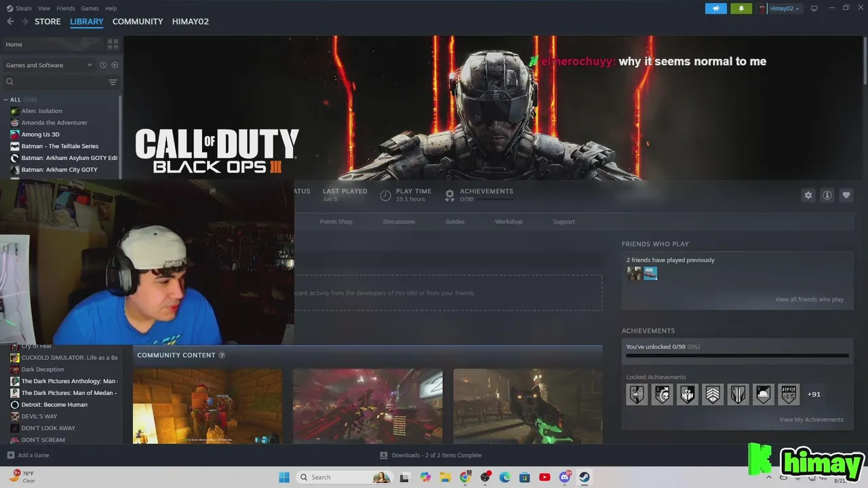The image size is (868, 488).
Task: Open the ACHIEVEMENTS 0/98 summary
Action: tap(479, 195)
